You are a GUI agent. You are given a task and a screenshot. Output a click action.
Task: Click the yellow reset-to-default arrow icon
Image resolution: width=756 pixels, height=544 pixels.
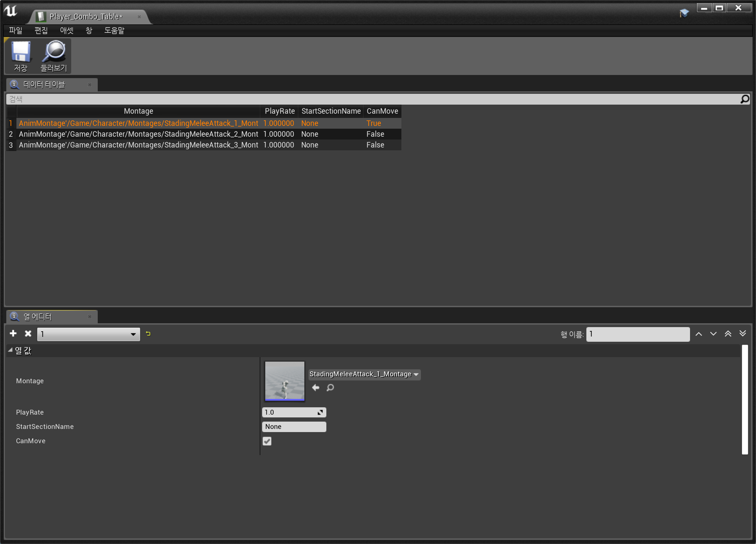148,334
